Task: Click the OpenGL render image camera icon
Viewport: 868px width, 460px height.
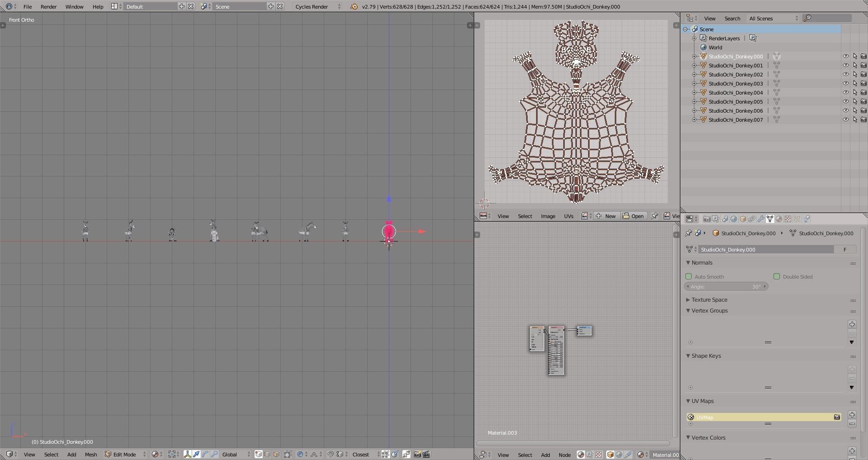Action: click(417, 454)
